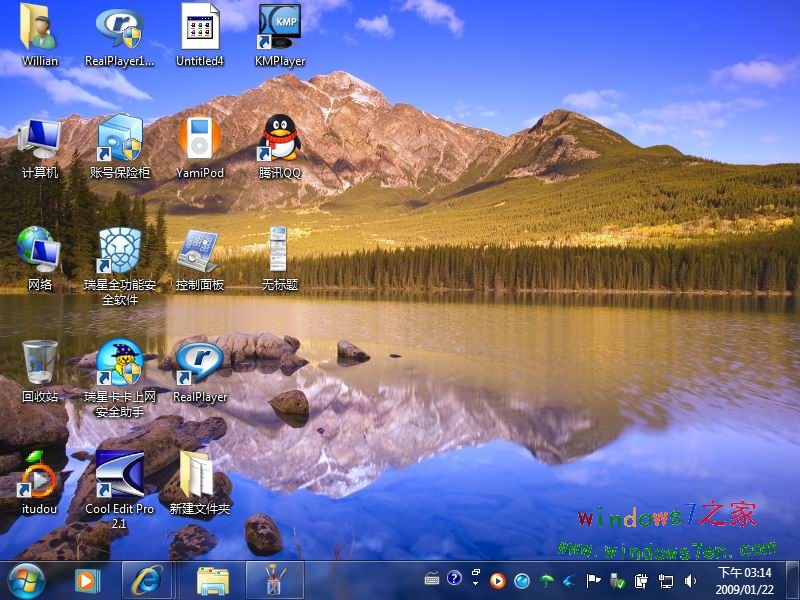Screen dimensions: 800x600
Task: Select the 瑞星卡卡上网安全助手 icon
Action: pos(120,363)
